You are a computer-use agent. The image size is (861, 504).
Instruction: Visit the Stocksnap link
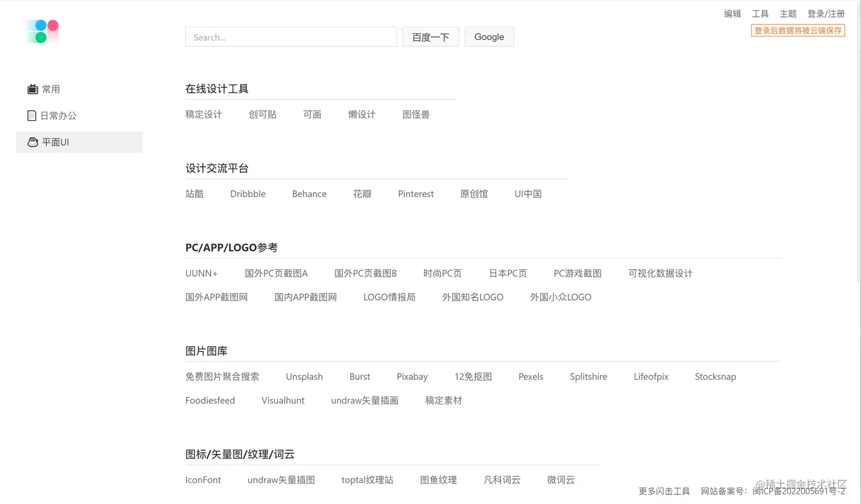[715, 377]
